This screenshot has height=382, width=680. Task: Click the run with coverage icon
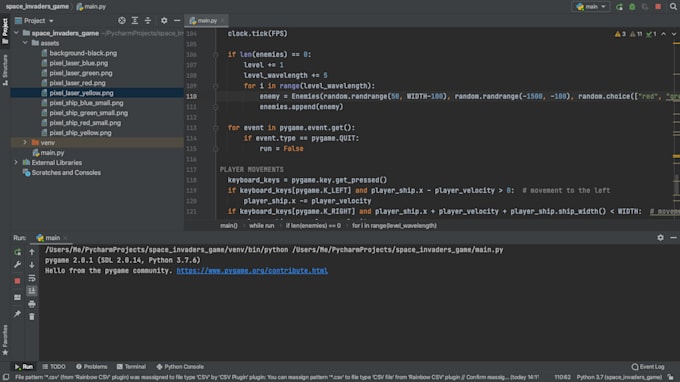645,7
